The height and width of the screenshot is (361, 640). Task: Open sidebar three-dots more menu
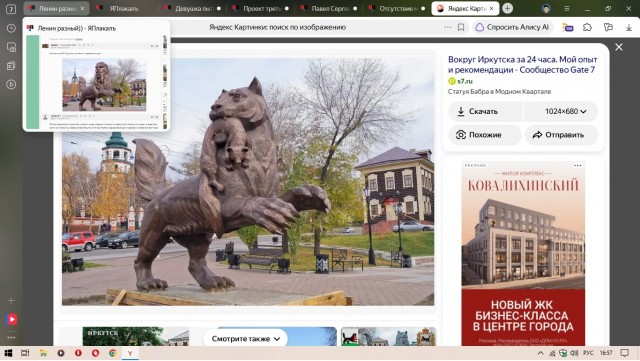pos(11,338)
